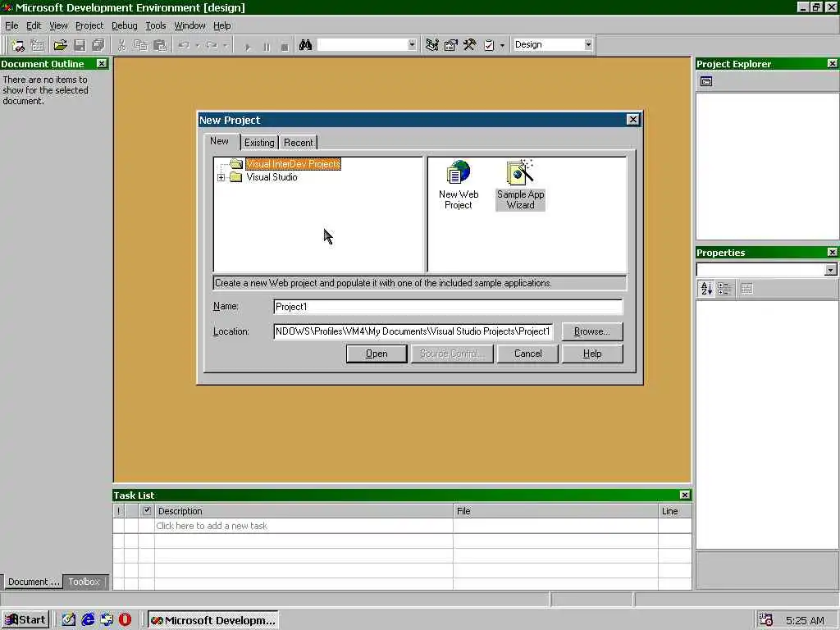Screen dimensions: 840x630
Task: Open the Find combo box dropdown
Action: pyautogui.click(x=412, y=45)
